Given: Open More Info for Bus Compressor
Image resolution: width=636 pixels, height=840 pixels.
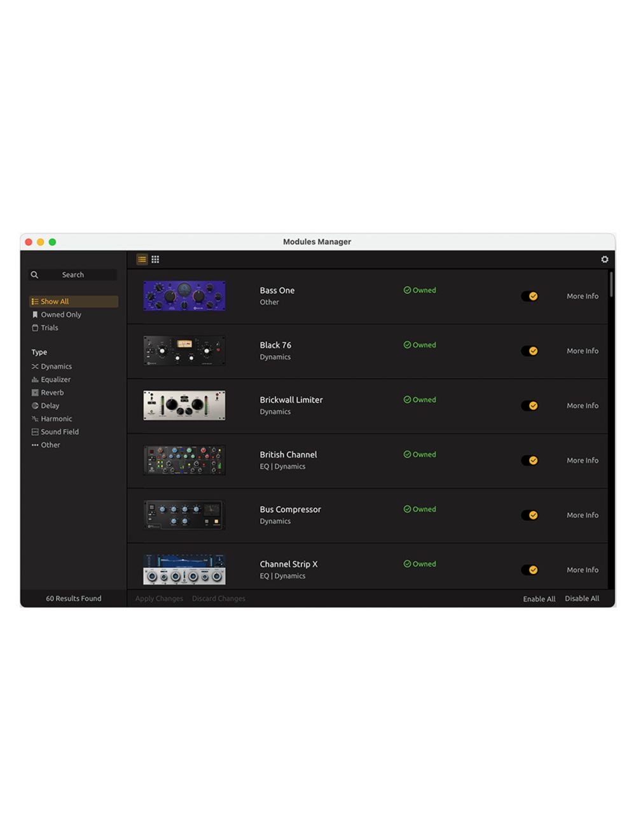Looking at the screenshot, I should 582,515.
